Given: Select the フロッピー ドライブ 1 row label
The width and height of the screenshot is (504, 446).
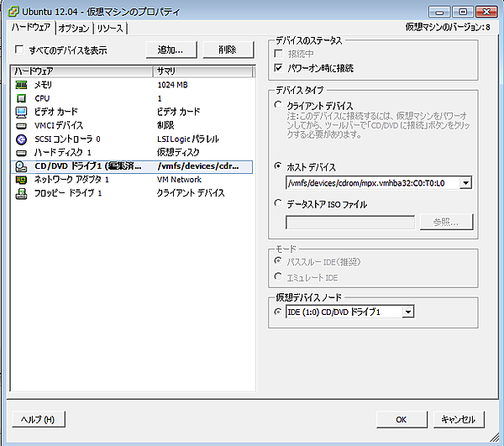Looking at the screenshot, I should click(x=68, y=193).
